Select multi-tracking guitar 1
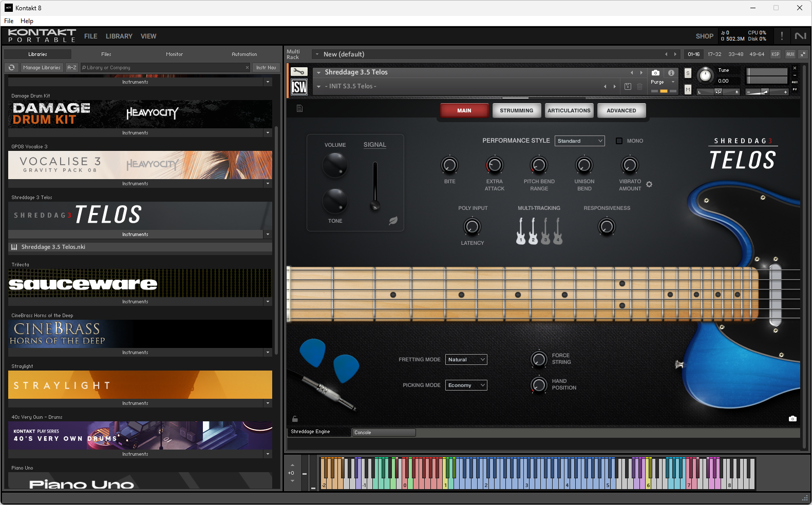Viewport: 812px width, 505px height. click(521, 231)
